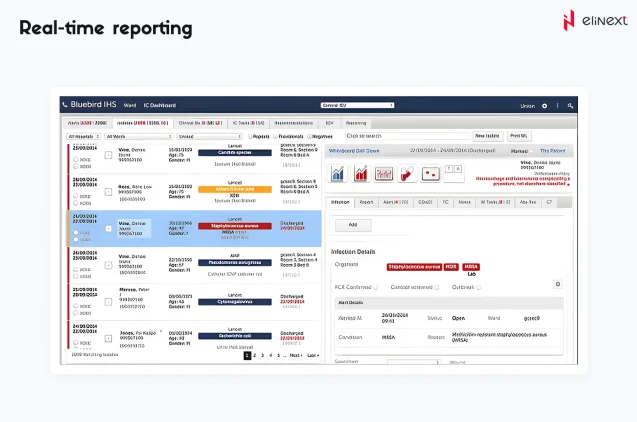This screenshot has width=637, height=422.
Task: Click gear icon in Infection Details
Action: 557,284
